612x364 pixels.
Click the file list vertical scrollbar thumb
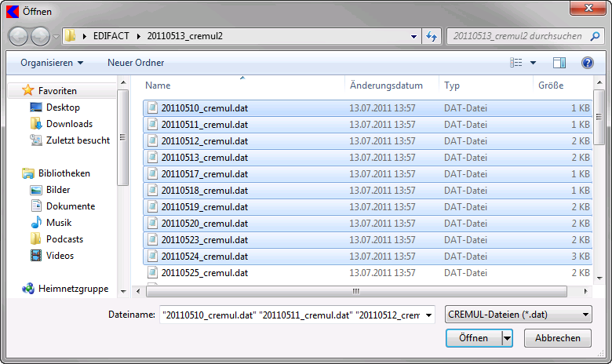[x=599, y=117]
